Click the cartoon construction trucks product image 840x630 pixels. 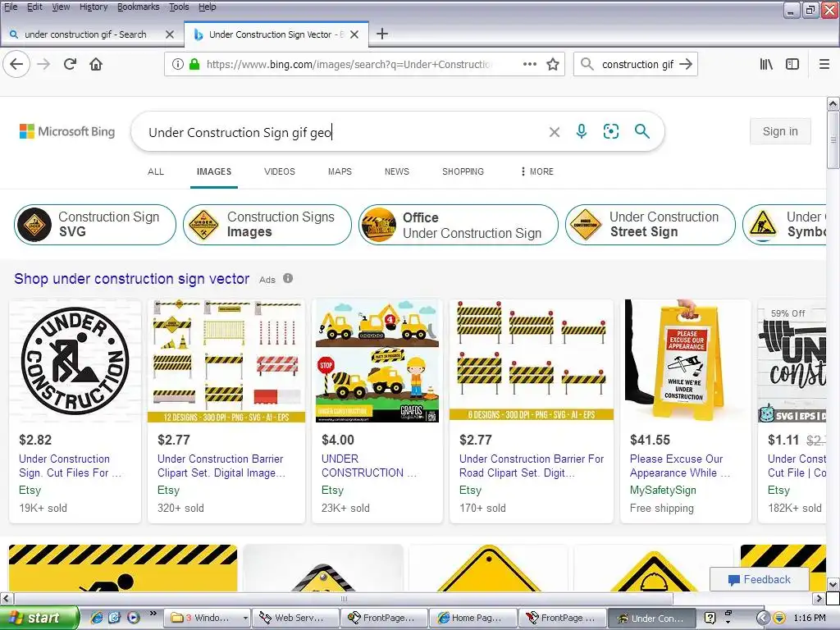(x=377, y=361)
